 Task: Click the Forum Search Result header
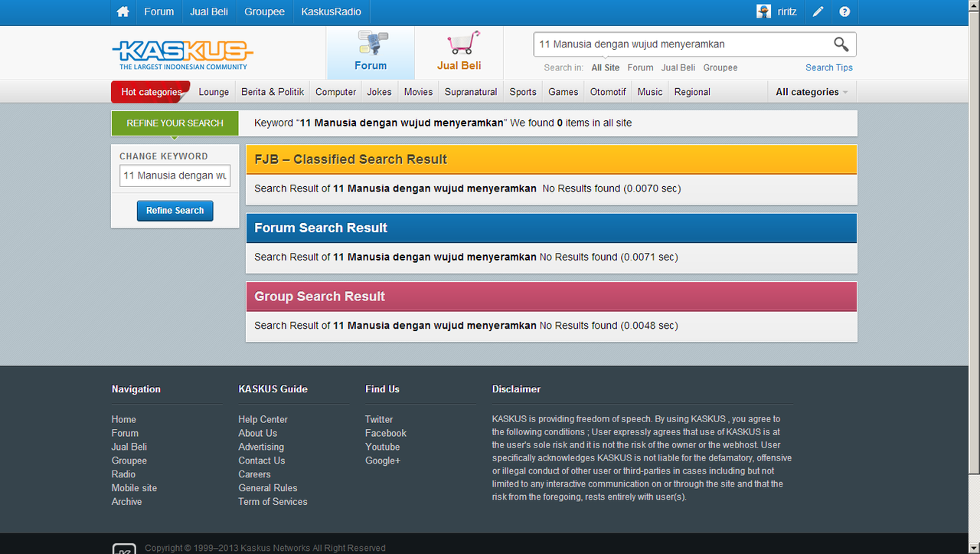(551, 228)
